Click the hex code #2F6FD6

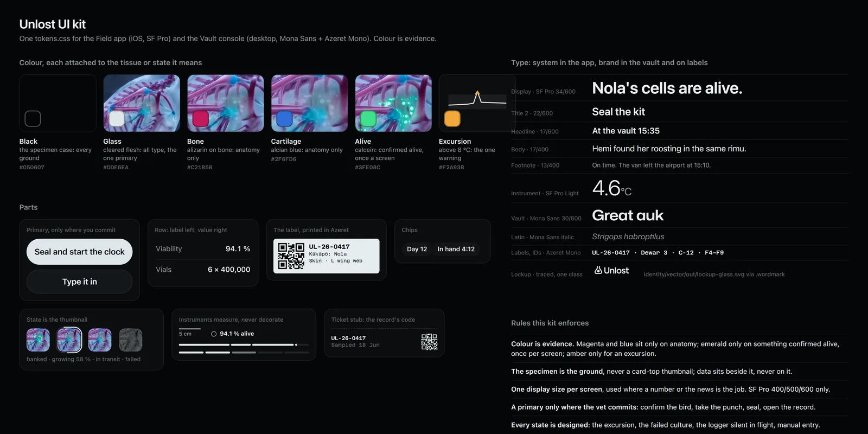[x=284, y=159]
